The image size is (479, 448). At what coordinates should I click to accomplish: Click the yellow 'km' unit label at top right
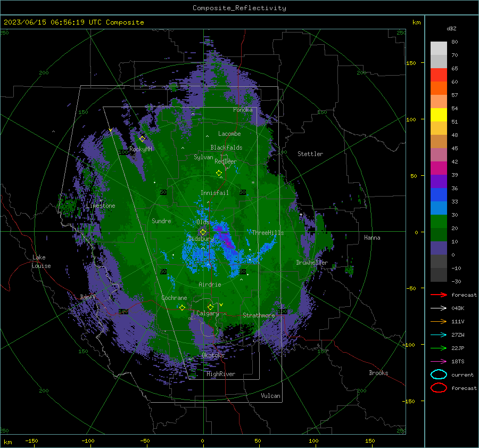tap(416, 22)
